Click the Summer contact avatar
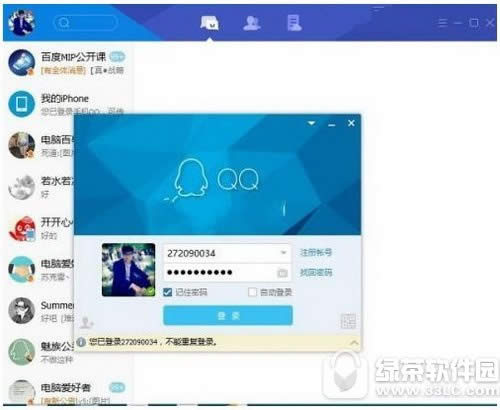This screenshot has height=410, width=500. (22, 311)
